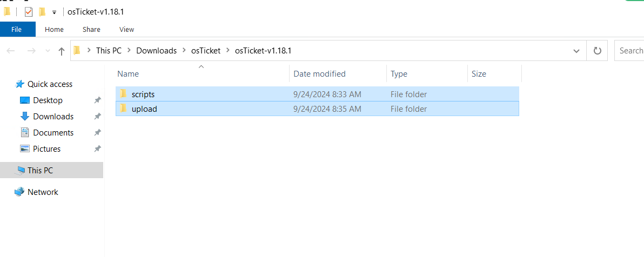
Task: Click the New folder icon in quick access toolbar
Action: click(42, 12)
